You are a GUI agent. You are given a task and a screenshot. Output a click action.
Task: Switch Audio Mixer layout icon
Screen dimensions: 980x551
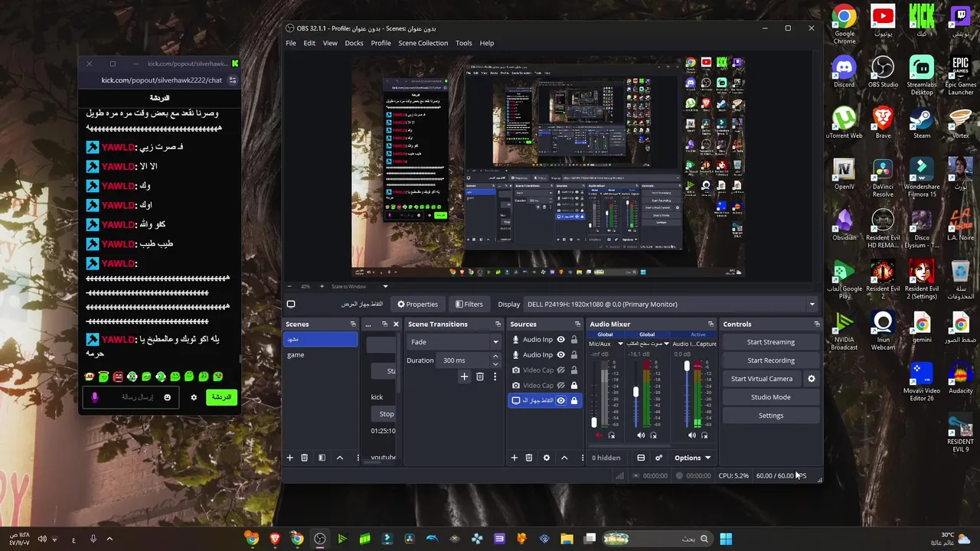(641, 458)
